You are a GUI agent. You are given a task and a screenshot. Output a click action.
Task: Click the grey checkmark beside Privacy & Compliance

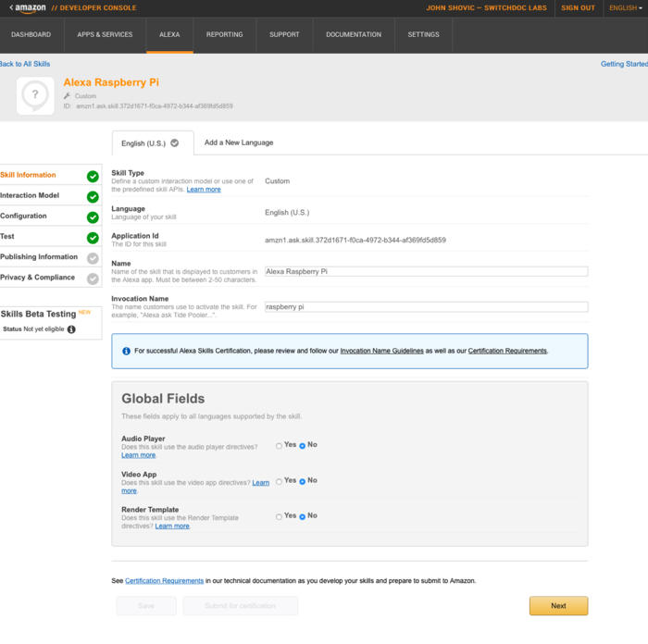93,279
